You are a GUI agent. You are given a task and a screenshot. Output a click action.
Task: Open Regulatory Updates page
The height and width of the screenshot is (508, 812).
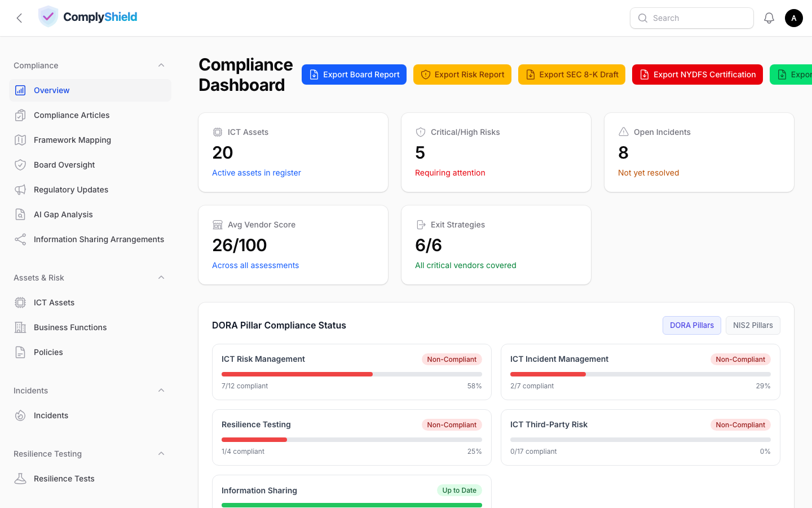click(90, 190)
